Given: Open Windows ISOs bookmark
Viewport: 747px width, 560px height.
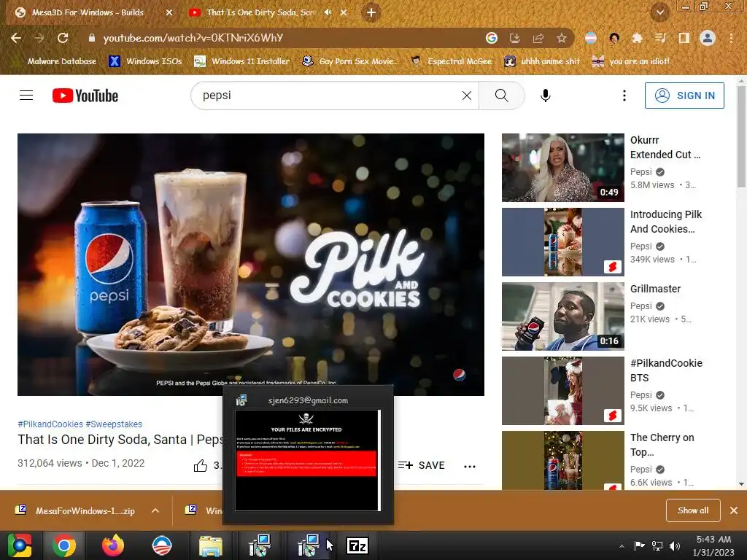Looking at the screenshot, I should point(145,61).
